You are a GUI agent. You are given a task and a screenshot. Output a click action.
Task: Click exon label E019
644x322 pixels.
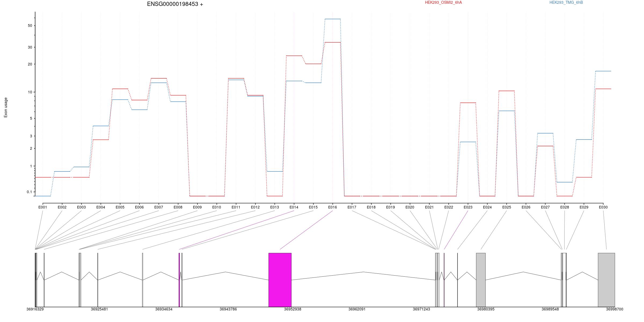(x=390, y=207)
